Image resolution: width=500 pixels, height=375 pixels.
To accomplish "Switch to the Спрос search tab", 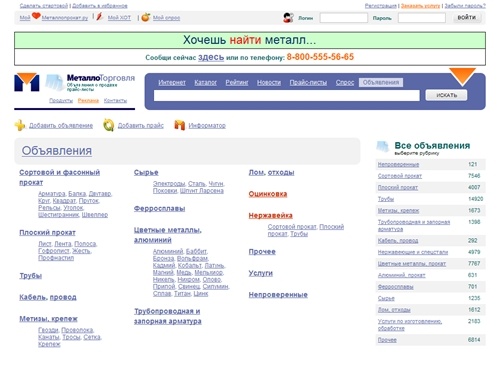I will point(345,83).
